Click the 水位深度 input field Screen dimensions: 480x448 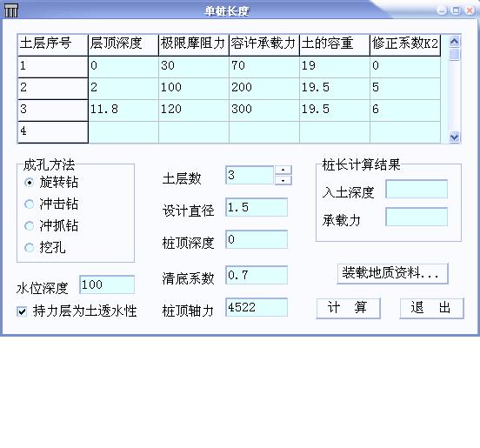pos(107,284)
